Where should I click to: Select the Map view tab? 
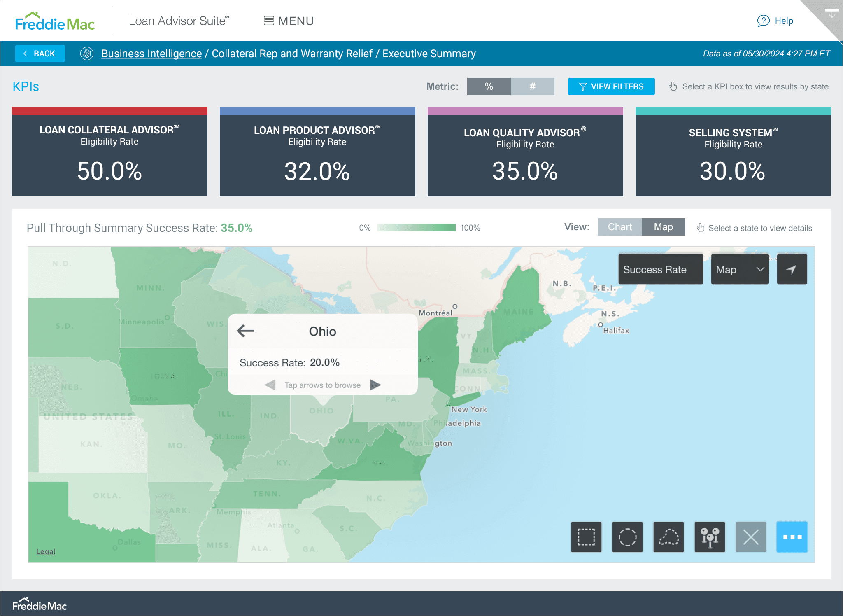(663, 227)
